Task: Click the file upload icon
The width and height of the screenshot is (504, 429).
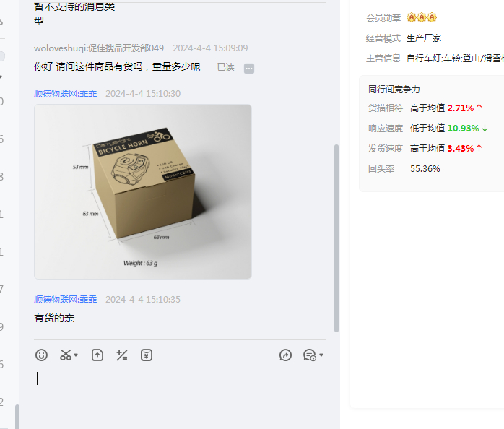Action: [97, 355]
